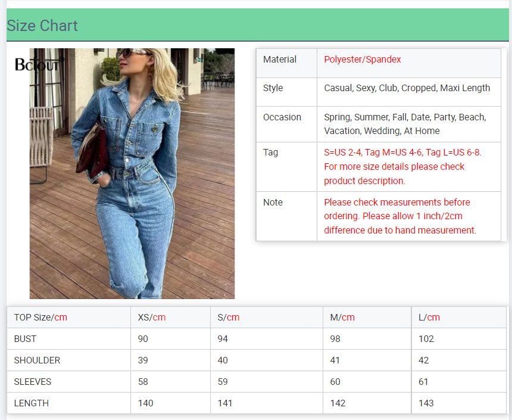
Task: Click the Size Chart heading
Action: tap(42, 26)
